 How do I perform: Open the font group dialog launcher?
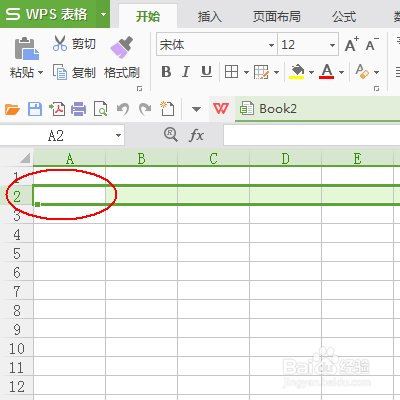[x=376, y=88]
